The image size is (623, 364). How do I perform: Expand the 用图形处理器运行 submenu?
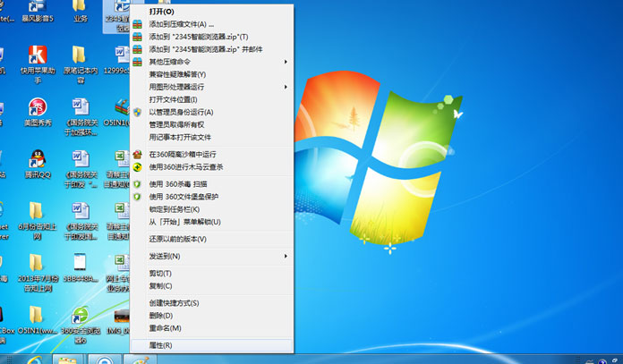coord(212,87)
